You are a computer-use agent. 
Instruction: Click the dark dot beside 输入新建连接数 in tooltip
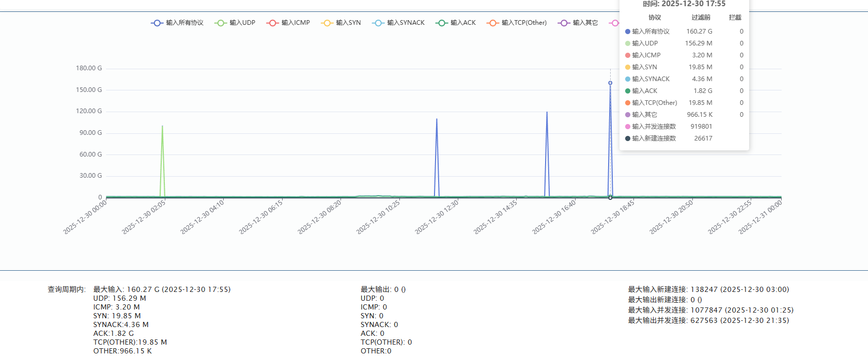(628, 138)
